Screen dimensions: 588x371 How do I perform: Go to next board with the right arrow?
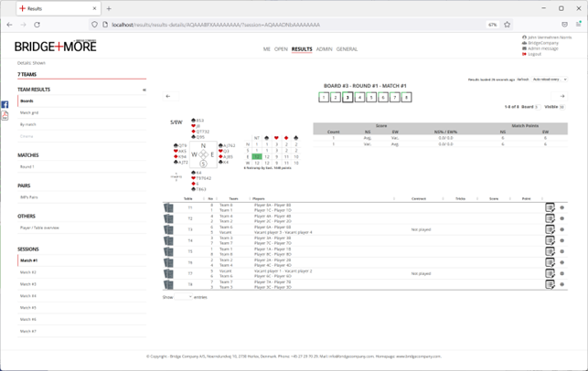coord(561,96)
